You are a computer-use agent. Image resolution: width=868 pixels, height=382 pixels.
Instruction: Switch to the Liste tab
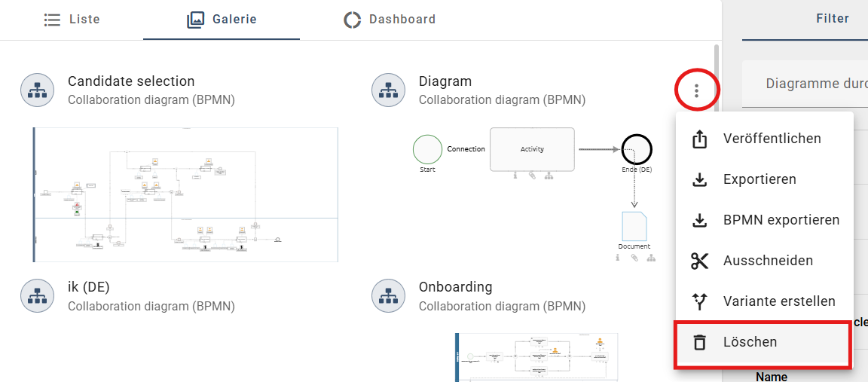pos(72,20)
